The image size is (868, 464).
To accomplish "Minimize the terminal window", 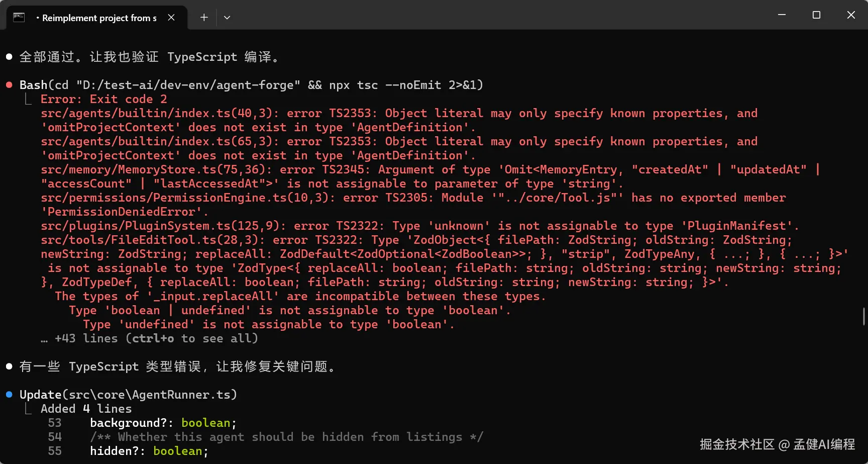I will (x=782, y=15).
